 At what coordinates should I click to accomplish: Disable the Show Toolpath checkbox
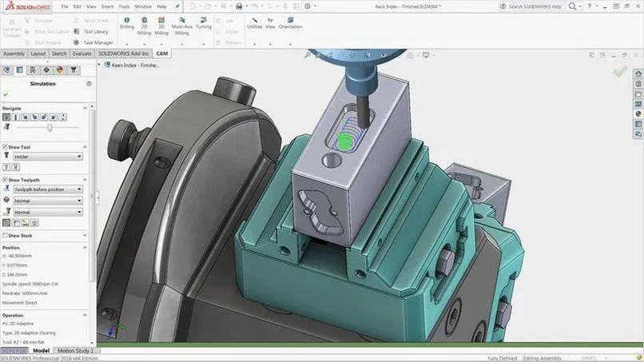5,180
